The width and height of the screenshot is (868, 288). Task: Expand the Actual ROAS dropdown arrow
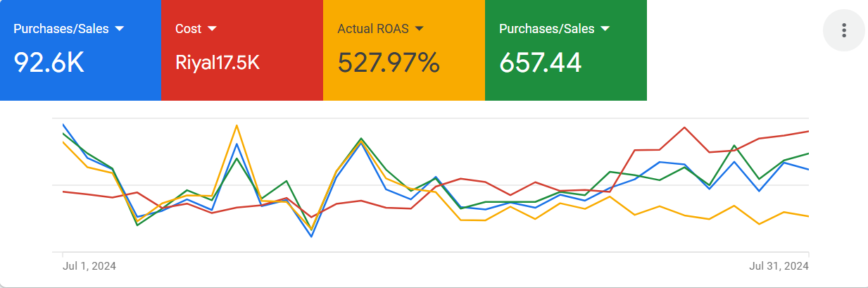click(x=420, y=29)
